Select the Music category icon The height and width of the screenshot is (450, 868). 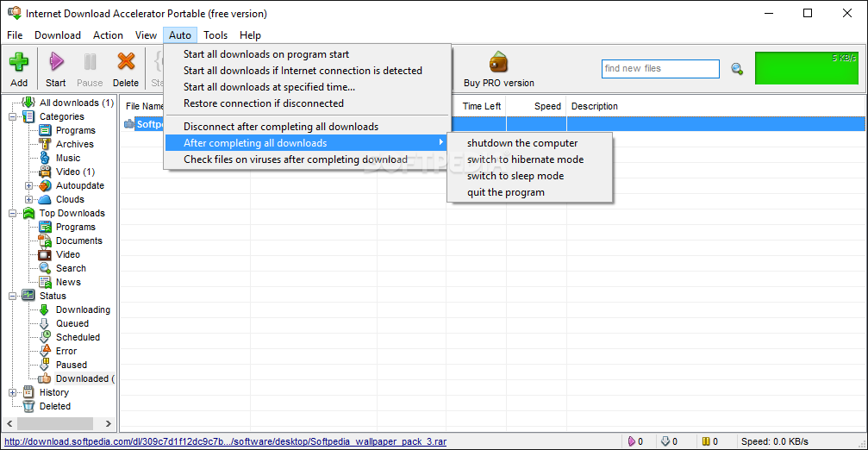point(45,158)
